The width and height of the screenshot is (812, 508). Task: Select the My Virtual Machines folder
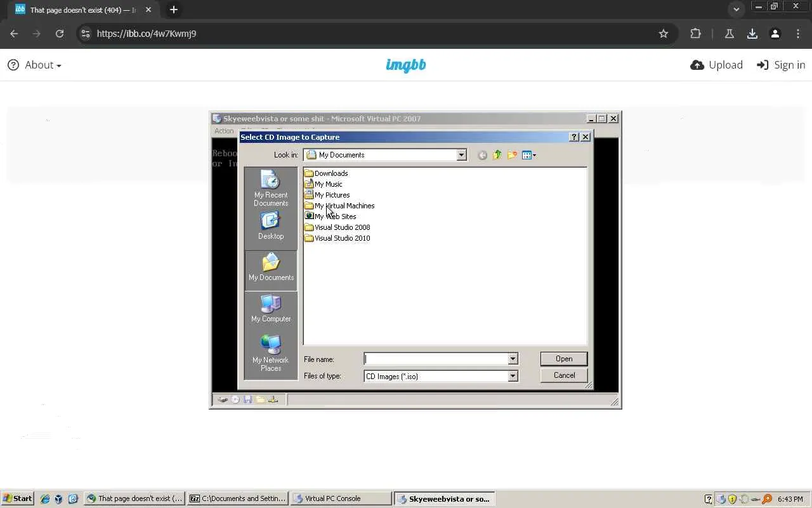[x=339, y=206]
